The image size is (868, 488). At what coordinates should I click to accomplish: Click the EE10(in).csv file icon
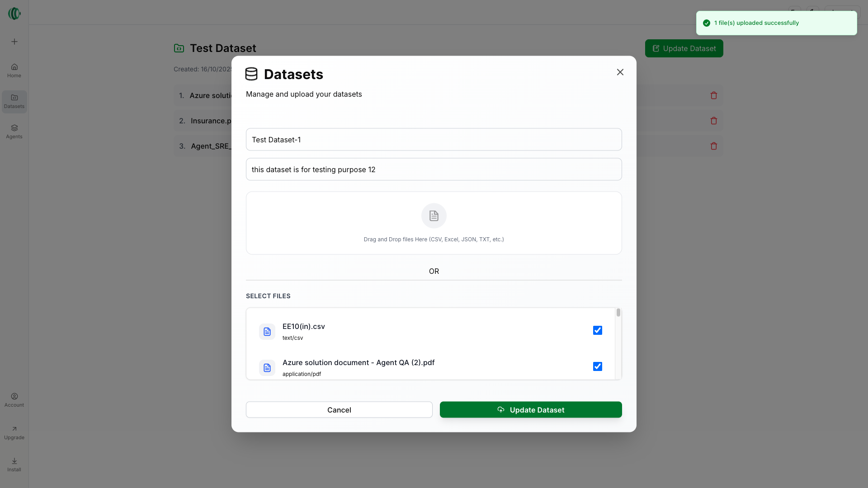click(267, 332)
